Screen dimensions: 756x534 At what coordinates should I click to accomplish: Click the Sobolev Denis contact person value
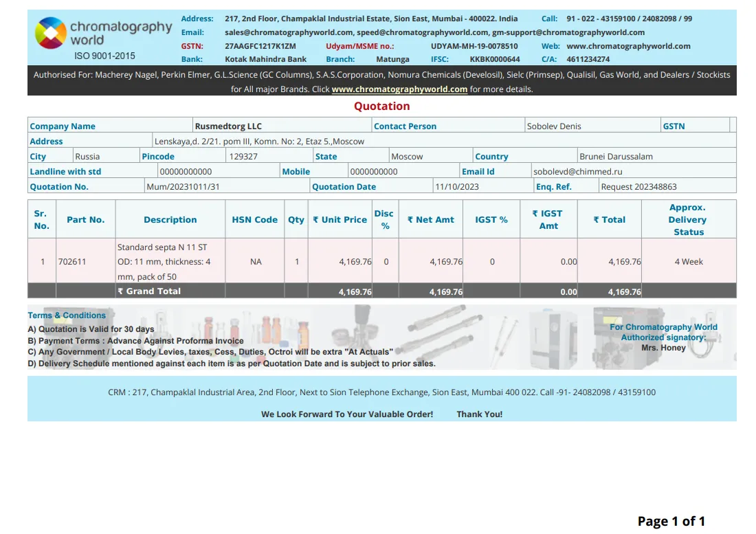coord(553,126)
